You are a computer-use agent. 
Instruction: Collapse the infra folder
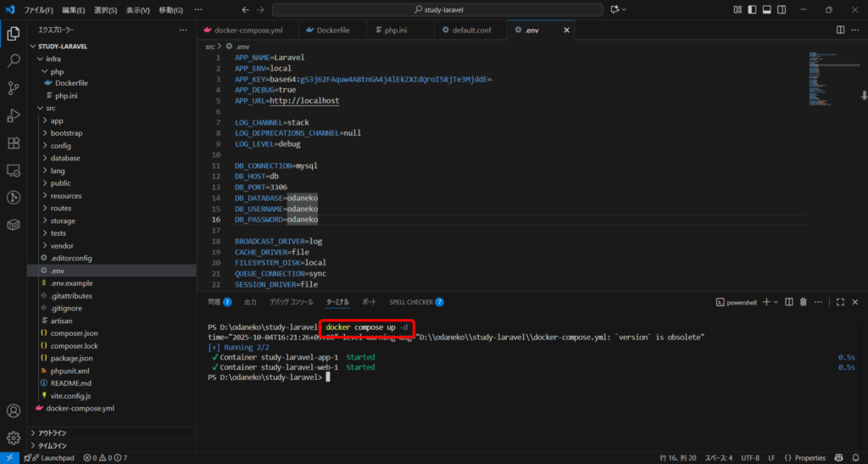point(53,59)
